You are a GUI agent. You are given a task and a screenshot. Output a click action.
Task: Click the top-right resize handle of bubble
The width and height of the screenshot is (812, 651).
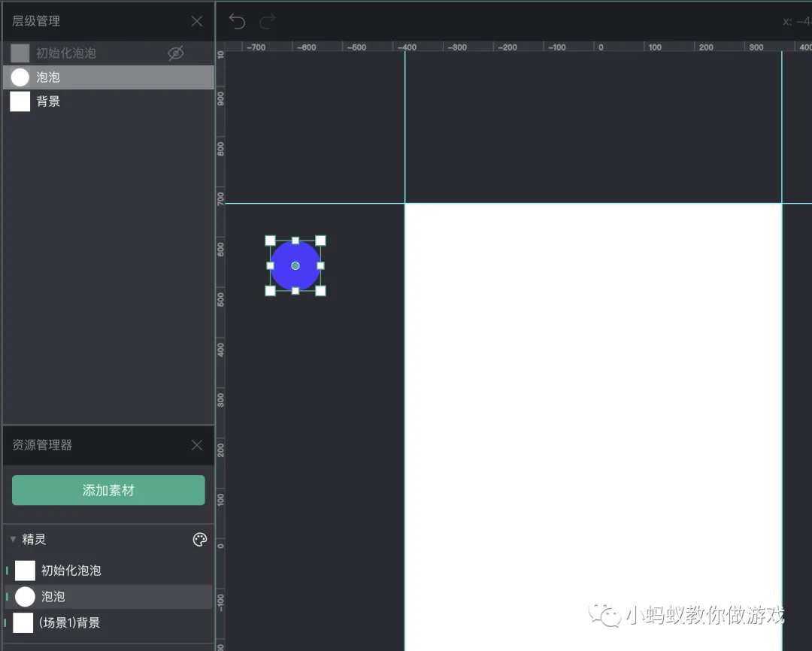coord(320,241)
